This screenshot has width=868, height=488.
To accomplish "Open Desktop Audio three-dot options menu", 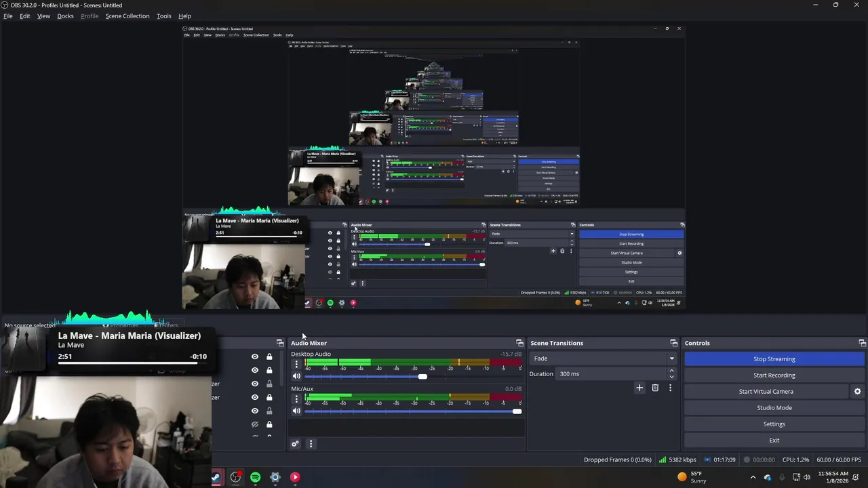I will (296, 365).
